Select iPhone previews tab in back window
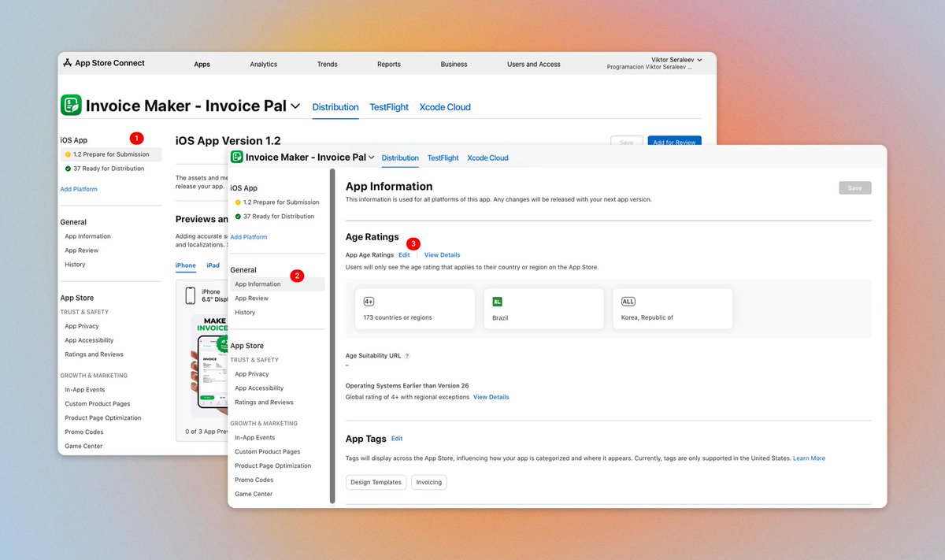This screenshot has width=945, height=560. pos(186,265)
